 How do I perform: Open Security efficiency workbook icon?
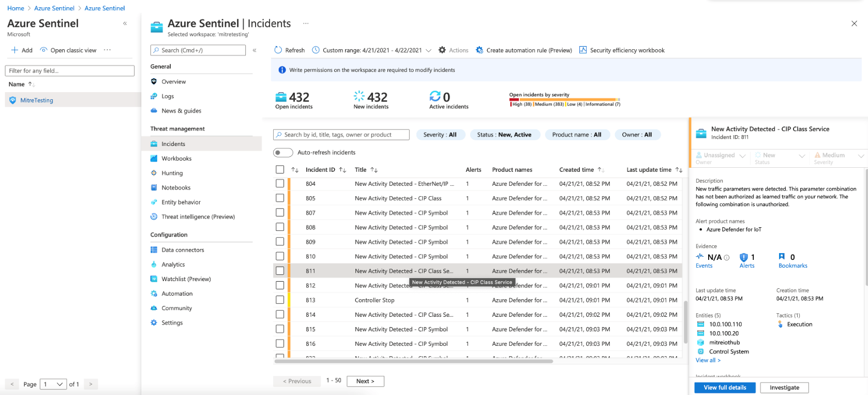[x=583, y=50]
